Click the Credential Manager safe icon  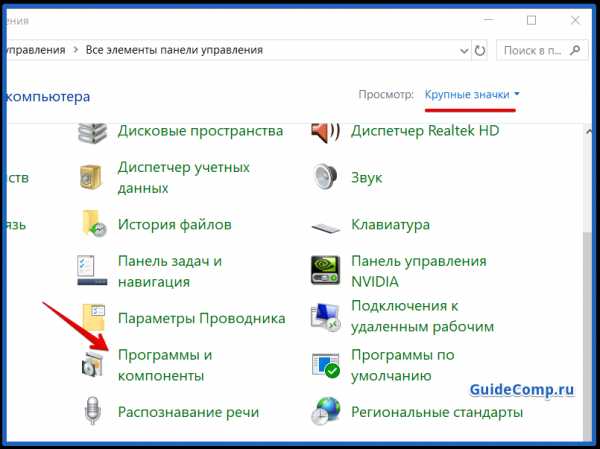click(x=92, y=177)
